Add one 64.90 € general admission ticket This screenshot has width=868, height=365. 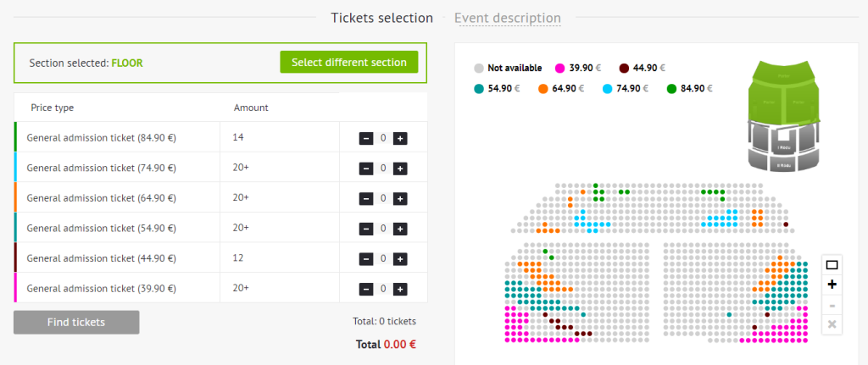tap(400, 198)
